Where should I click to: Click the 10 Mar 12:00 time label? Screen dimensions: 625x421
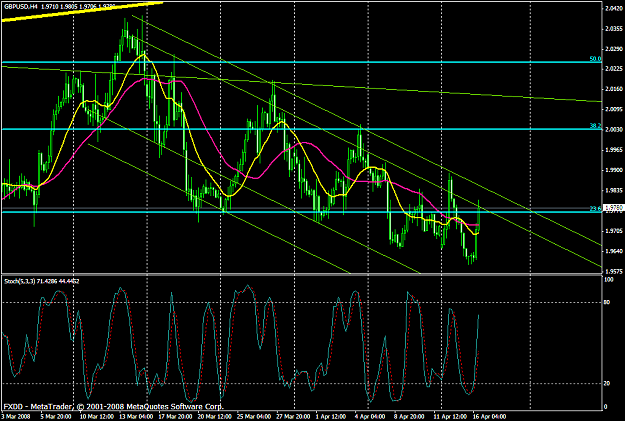(x=96, y=417)
